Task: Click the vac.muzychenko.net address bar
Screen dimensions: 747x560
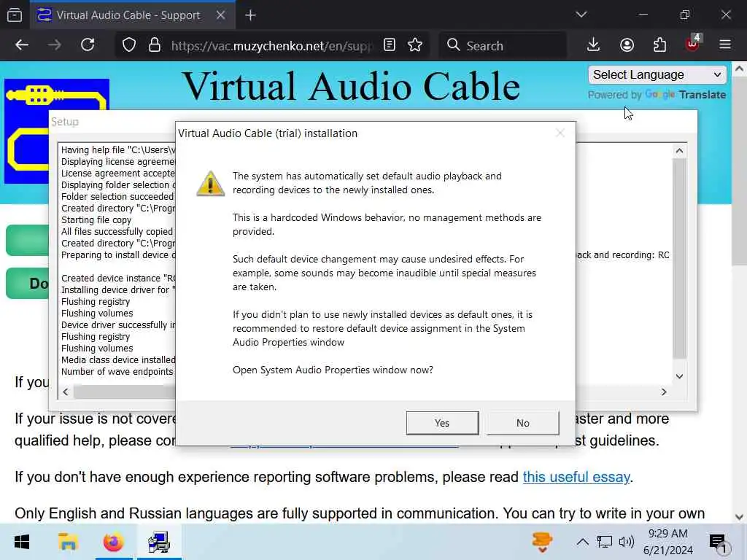Action: point(271,46)
